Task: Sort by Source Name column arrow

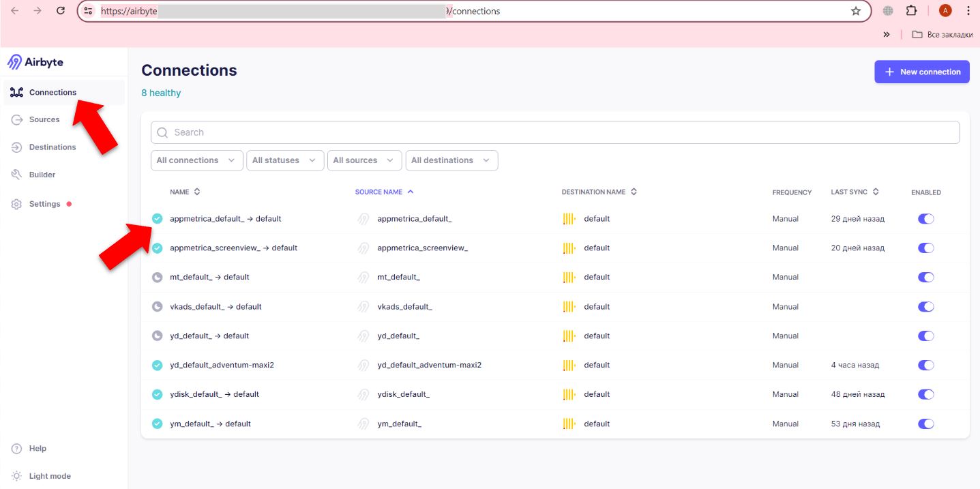Action: (x=411, y=192)
